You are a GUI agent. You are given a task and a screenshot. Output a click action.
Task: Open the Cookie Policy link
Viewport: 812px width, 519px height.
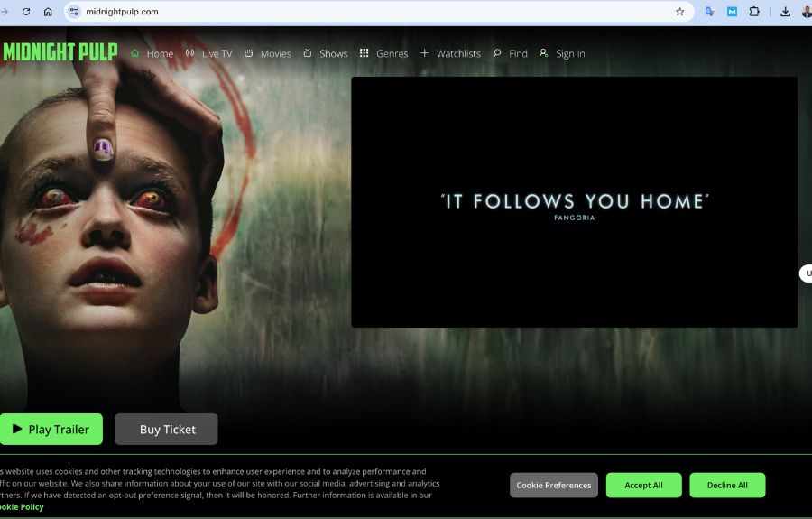tap(22, 507)
